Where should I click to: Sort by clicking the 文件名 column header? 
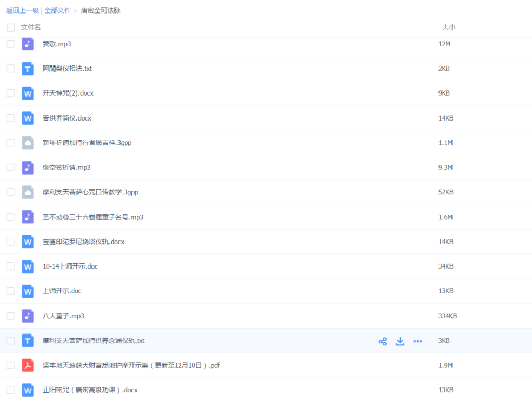pyautogui.click(x=31, y=27)
